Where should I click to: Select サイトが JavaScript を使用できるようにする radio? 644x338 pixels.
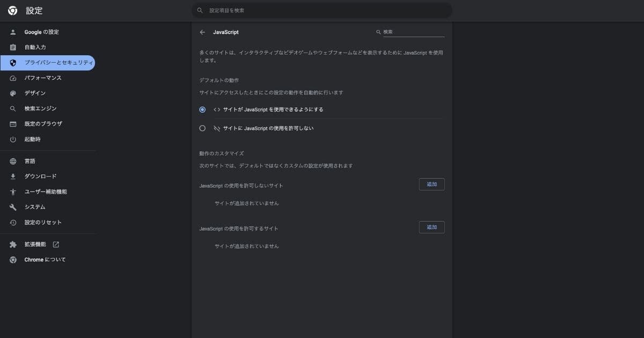click(x=202, y=109)
